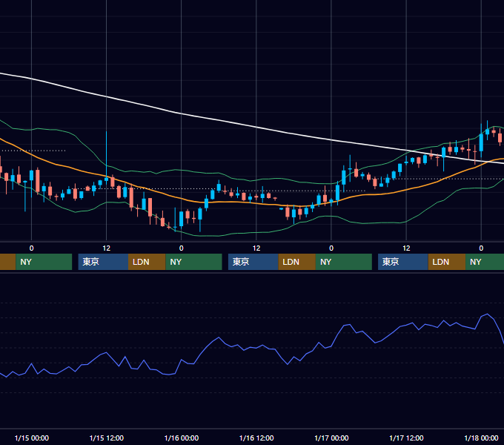Select the NY session block spanning 1/15 00:00
The height and width of the screenshot is (445, 504).
[44, 262]
